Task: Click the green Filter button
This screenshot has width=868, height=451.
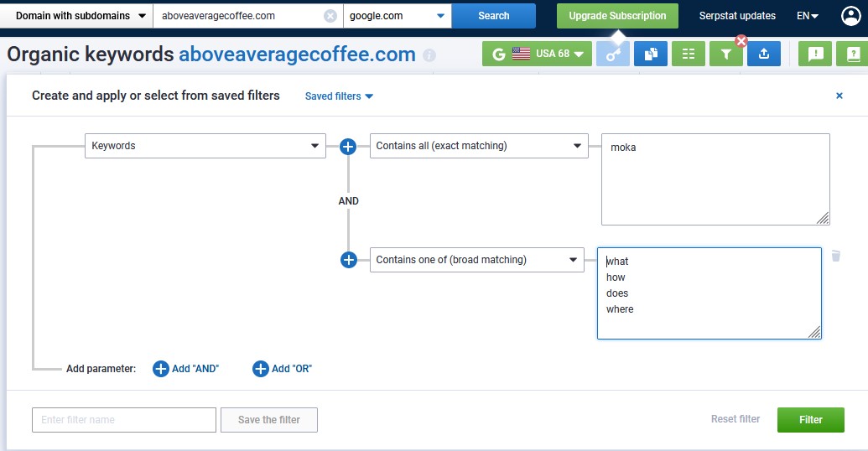Action: click(x=810, y=420)
